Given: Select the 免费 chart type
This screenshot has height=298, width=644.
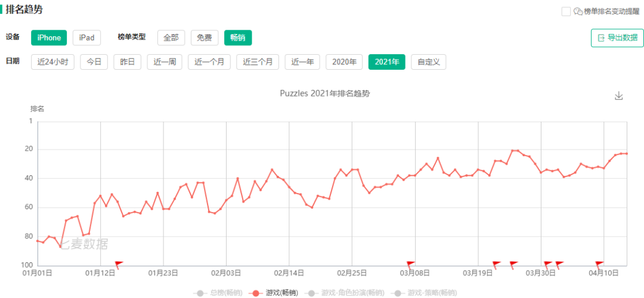Looking at the screenshot, I should pyautogui.click(x=205, y=38).
